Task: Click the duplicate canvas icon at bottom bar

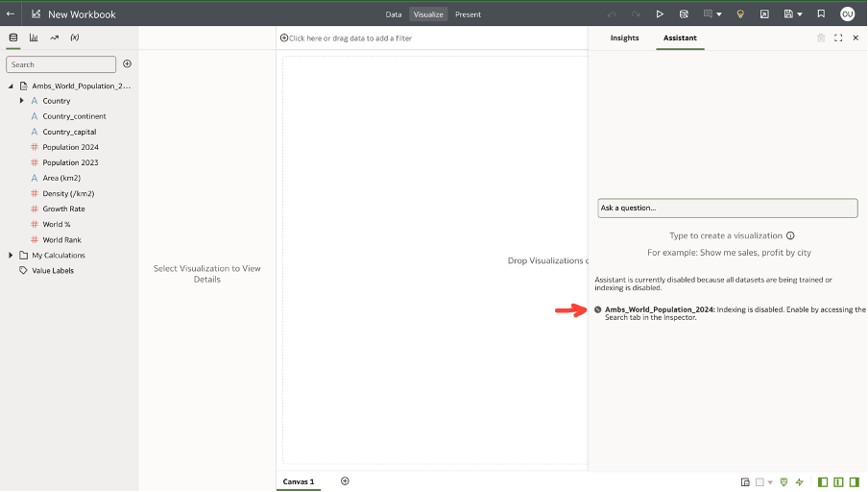Action: (745, 482)
